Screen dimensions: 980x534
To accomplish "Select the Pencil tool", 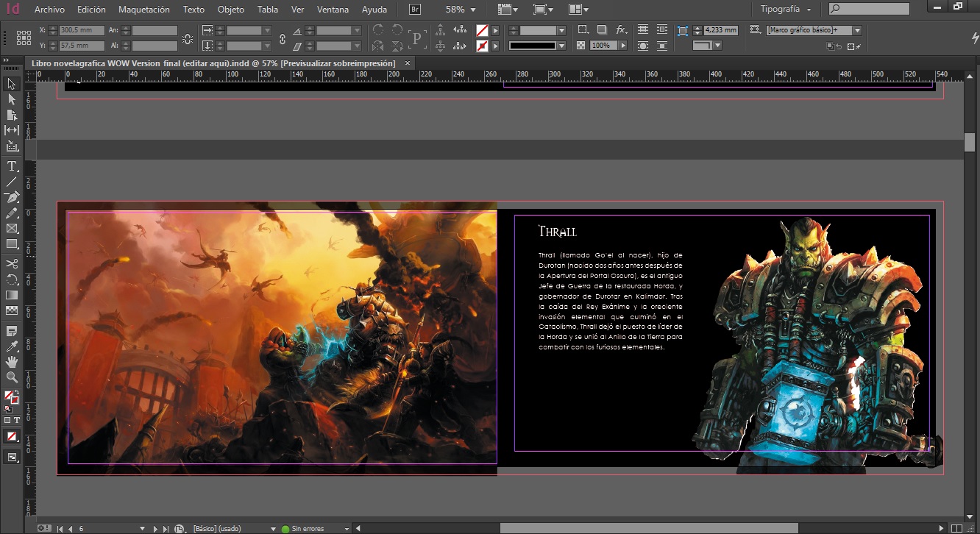I will (12, 213).
